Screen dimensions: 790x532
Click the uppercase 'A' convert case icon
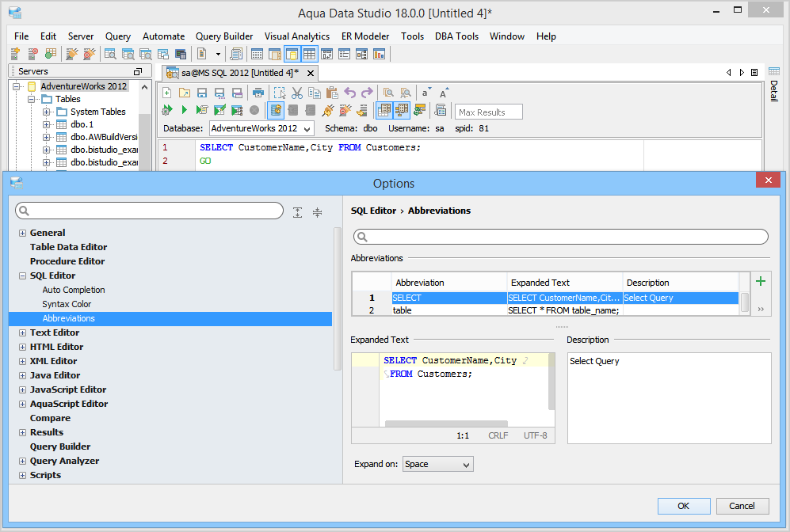point(444,93)
